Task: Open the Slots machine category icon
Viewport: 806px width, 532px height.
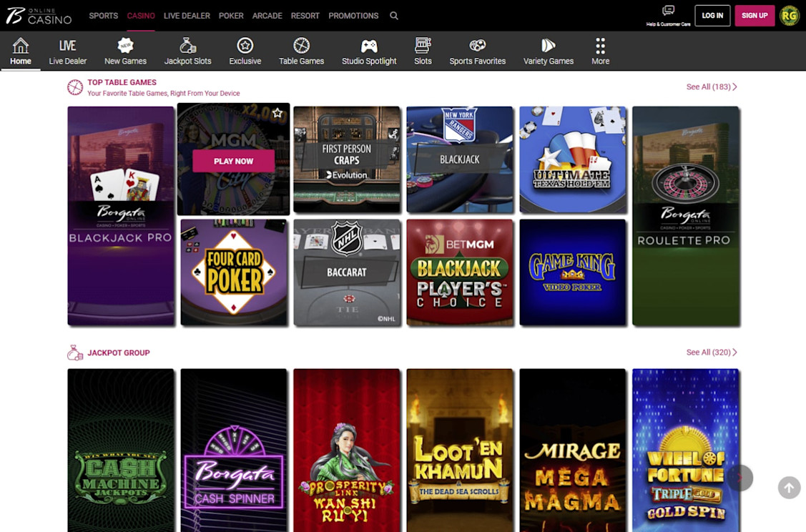Action: [x=423, y=46]
